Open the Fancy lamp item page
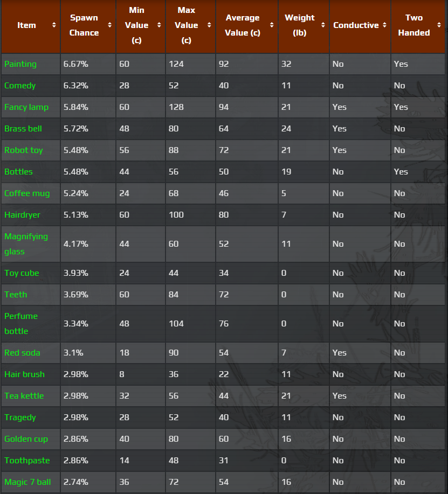Viewport: 448px width, 494px height. click(x=26, y=107)
